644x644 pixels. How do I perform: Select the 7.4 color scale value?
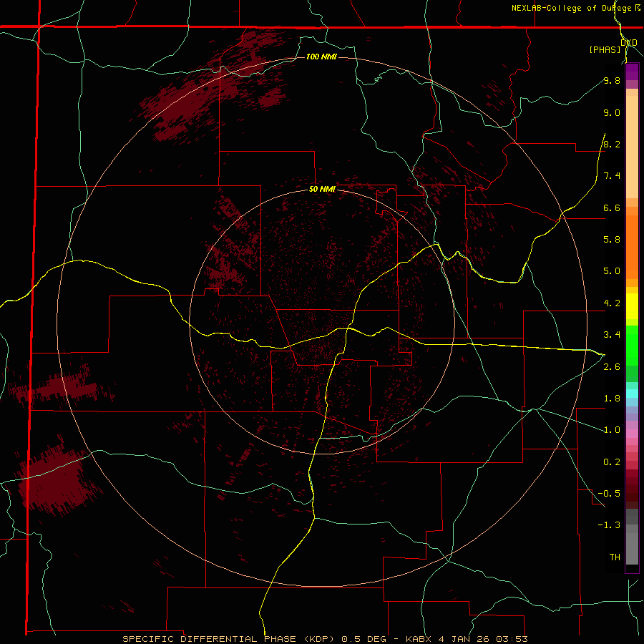612,176
